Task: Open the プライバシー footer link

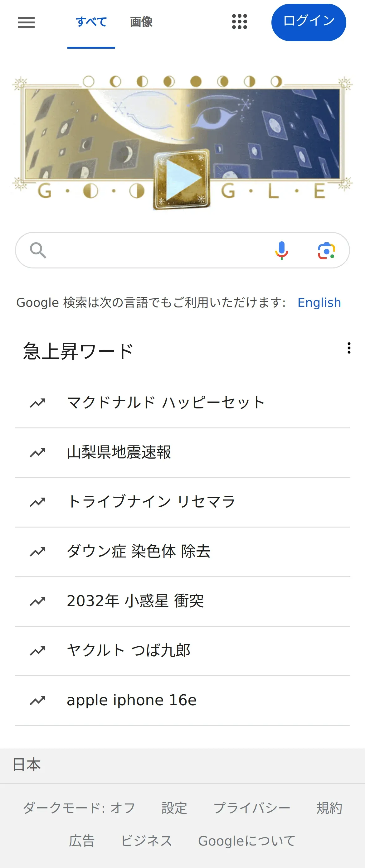Action: click(252, 808)
